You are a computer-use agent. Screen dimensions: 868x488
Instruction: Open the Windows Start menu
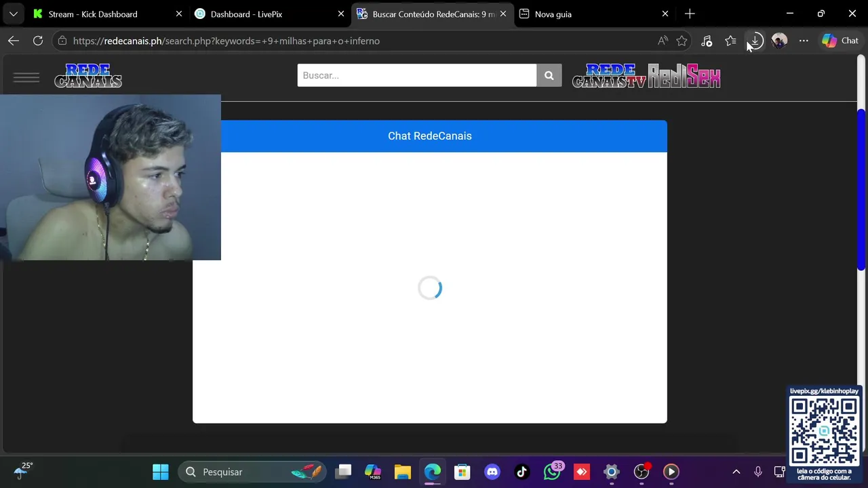point(161,472)
